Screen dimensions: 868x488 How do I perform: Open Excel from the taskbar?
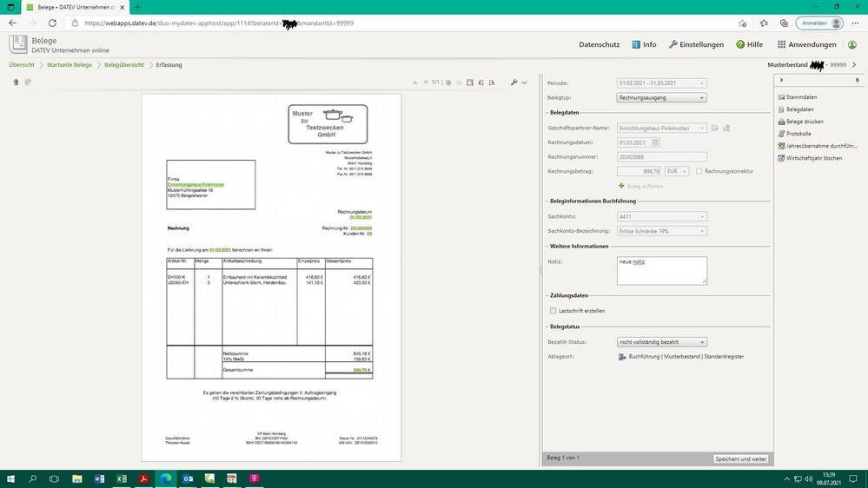(x=122, y=478)
